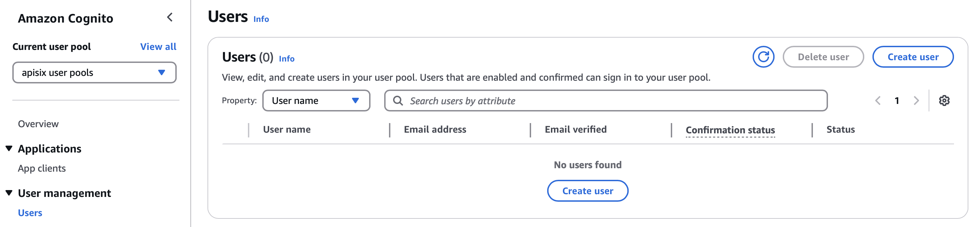Refresh the users list
This screenshot has height=227, width=980.
[763, 57]
